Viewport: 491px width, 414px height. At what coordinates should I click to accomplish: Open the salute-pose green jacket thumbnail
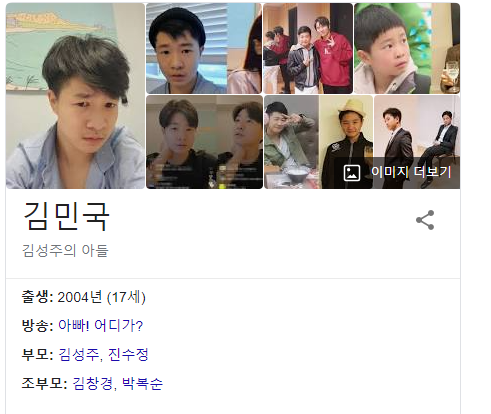tap(291, 142)
